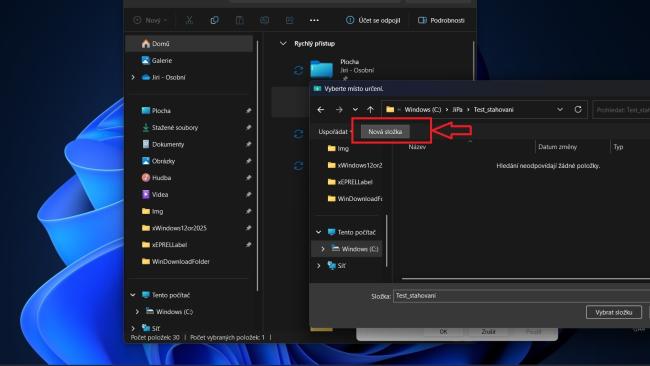Screen dimensions: 650x366
Task: Collapse the Rychlý přístup section
Action: [283, 44]
